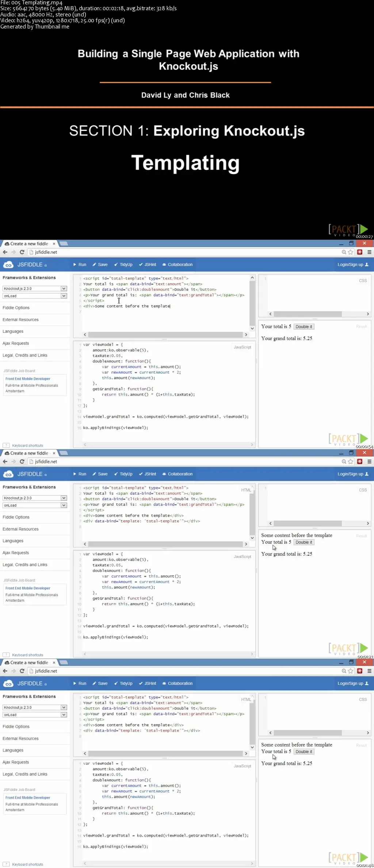Click HTML panel horizontal scrollbar in 00:00:54 frame
374x868 pixels.
pyautogui.click(x=165, y=335)
